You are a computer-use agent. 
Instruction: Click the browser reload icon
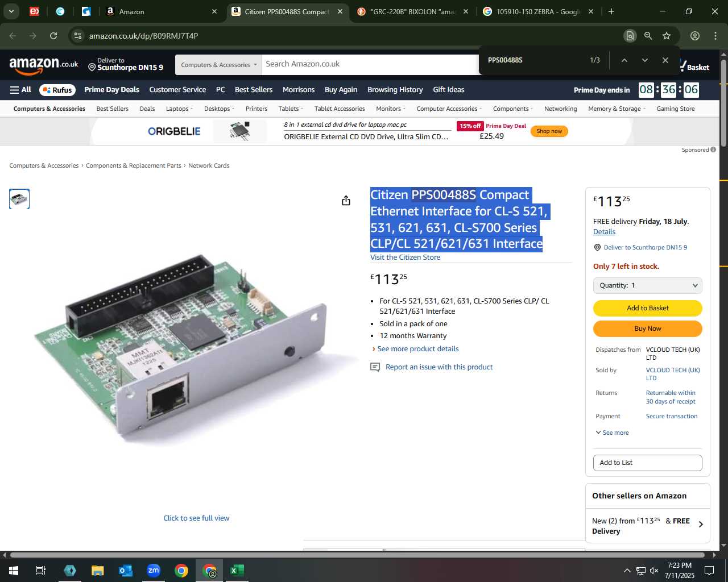coord(53,36)
